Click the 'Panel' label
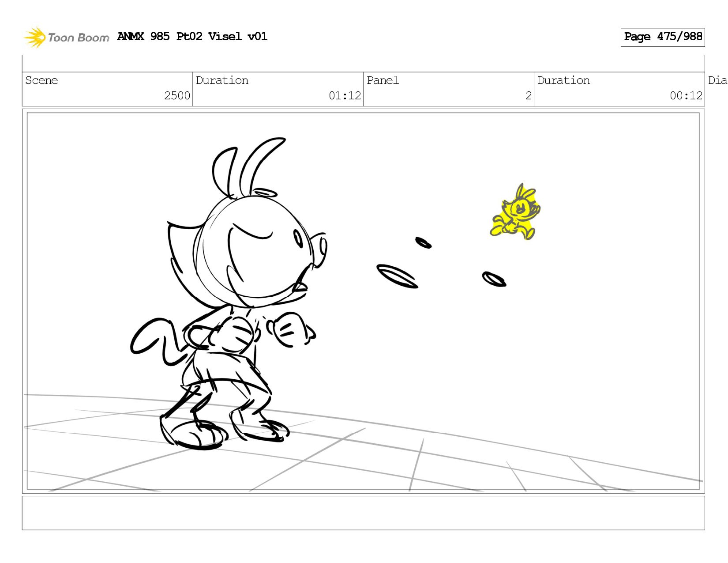 click(x=383, y=80)
